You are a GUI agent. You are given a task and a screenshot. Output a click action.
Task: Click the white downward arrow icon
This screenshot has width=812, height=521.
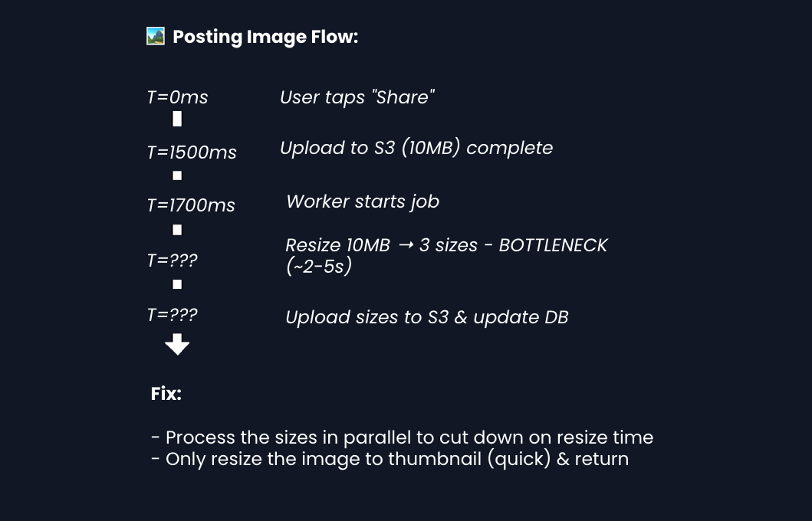tap(177, 344)
